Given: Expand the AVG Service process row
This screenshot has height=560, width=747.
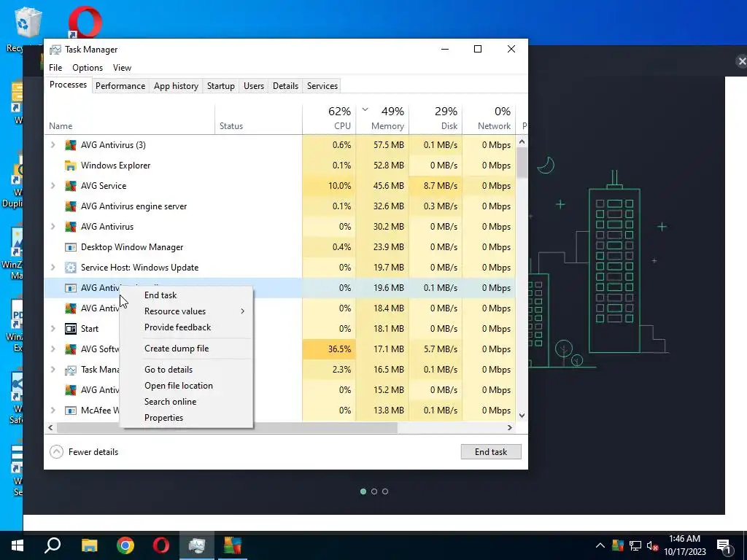Looking at the screenshot, I should (53, 186).
